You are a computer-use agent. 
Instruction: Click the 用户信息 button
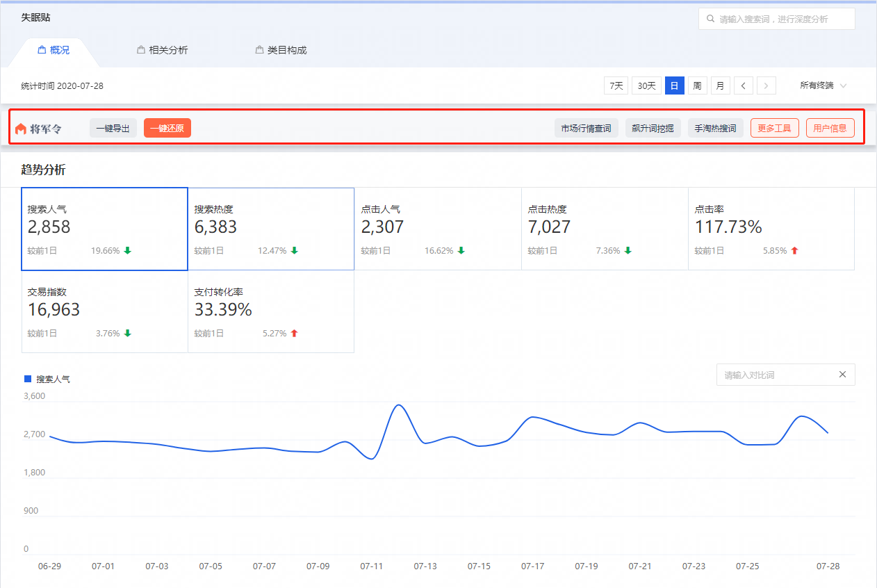point(830,129)
